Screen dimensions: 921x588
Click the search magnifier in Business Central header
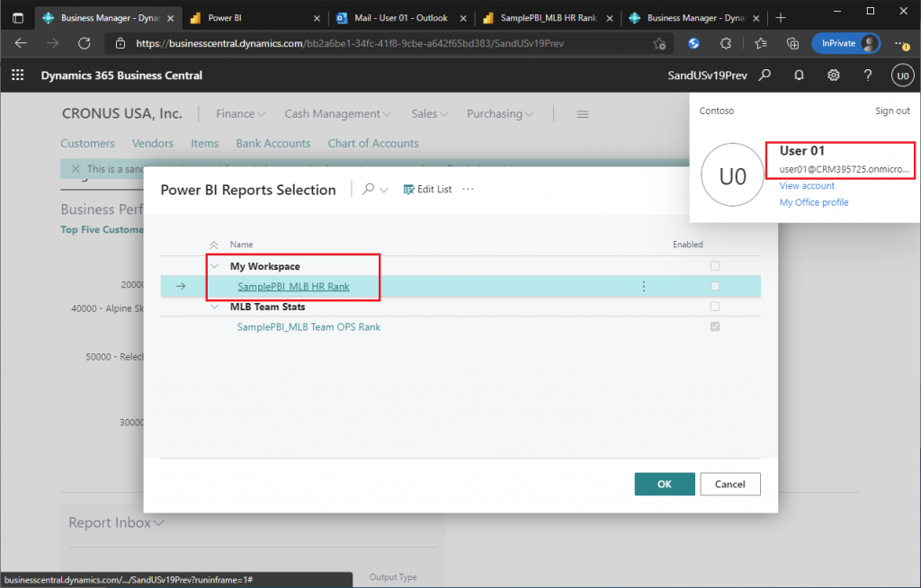[x=765, y=76]
